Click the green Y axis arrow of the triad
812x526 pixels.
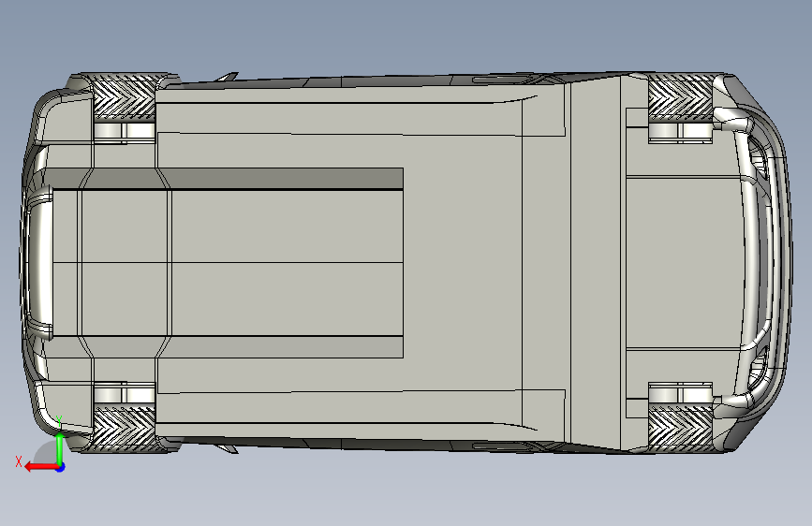(x=60, y=449)
